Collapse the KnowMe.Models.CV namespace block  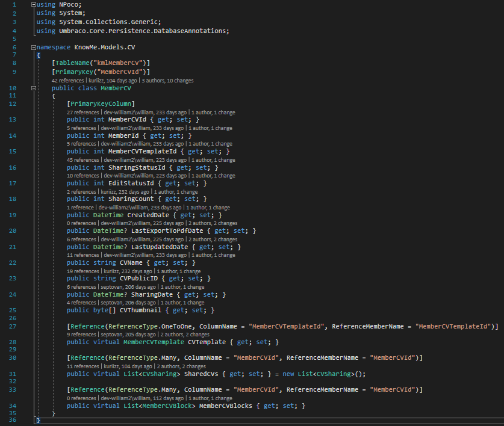(34, 47)
